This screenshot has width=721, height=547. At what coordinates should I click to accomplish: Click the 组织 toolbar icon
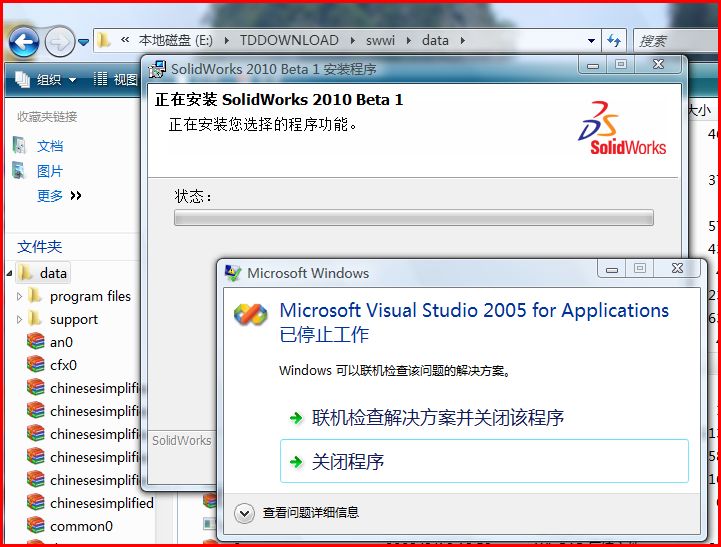tap(23, 80)
